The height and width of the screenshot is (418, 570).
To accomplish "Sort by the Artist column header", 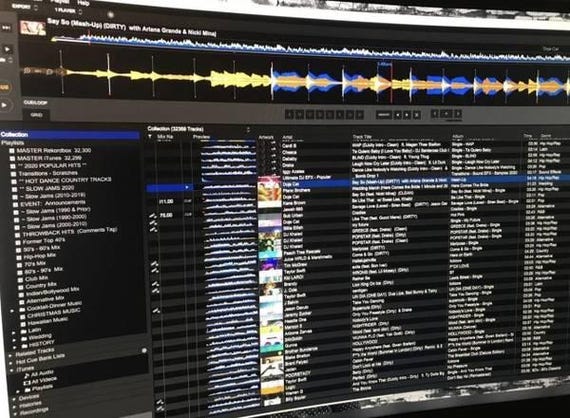I will pyautogui.click(x=288, y=137).
